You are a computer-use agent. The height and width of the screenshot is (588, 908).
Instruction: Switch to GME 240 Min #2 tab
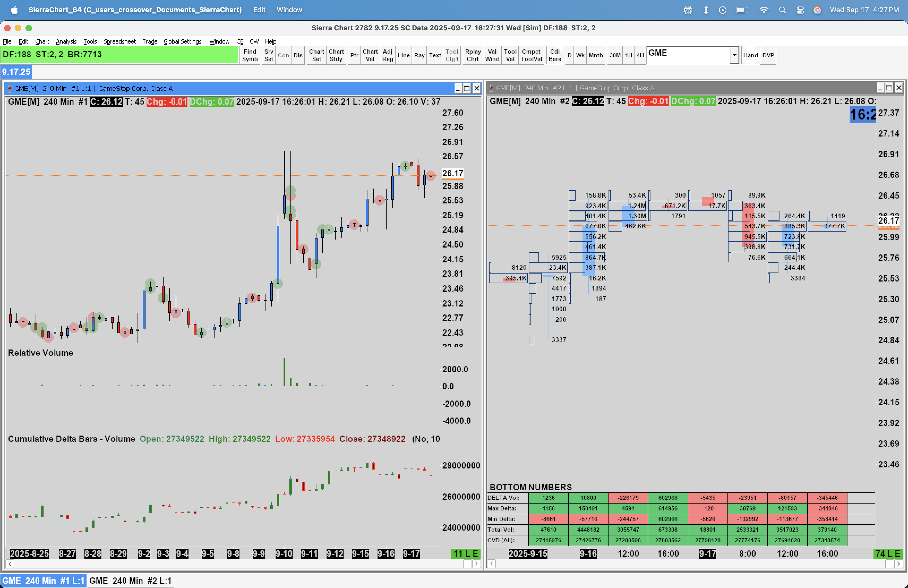[x=130, y=580]
